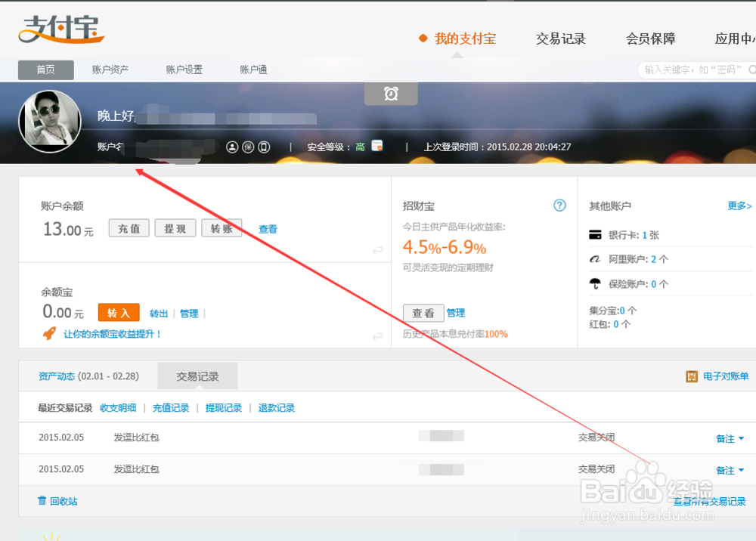This screenshot has width=756, height=541.
Task: Open 退款记录 link
Action: [276, 408]
